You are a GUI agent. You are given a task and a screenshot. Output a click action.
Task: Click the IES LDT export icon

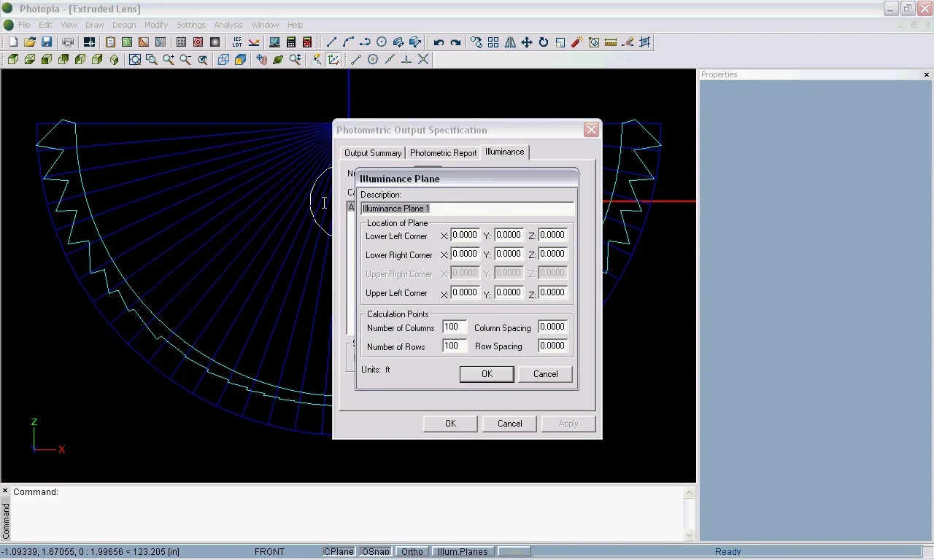[x=237, y=42]
